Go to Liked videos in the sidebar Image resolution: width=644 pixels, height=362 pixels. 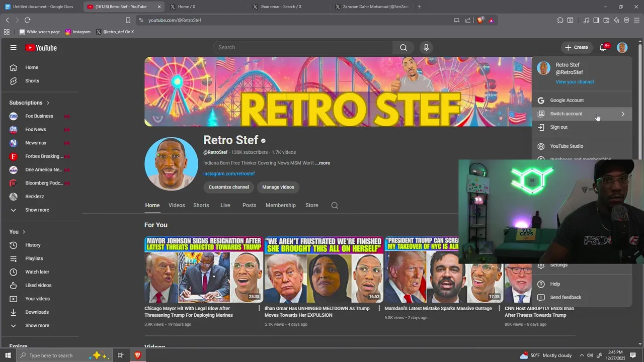point(40,285)
